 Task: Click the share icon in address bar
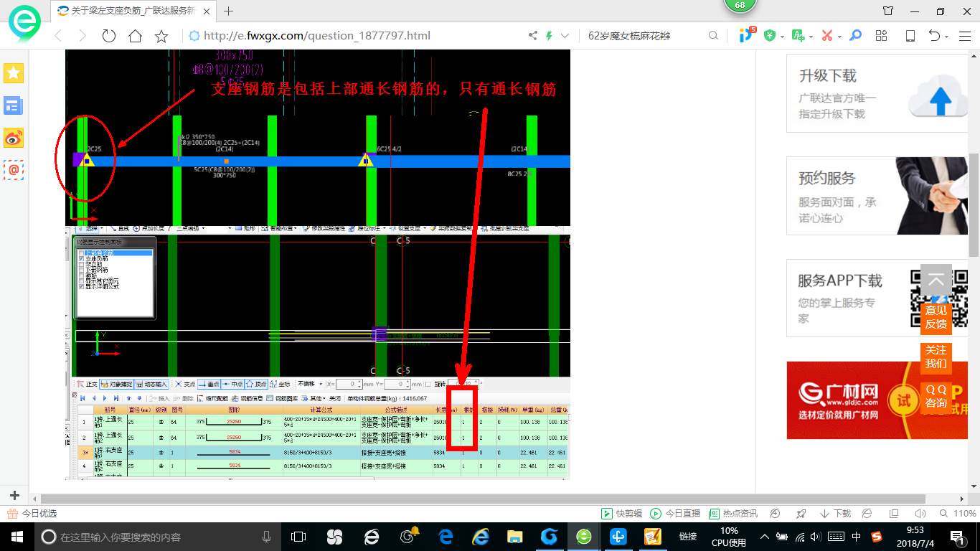click(532, 36)
